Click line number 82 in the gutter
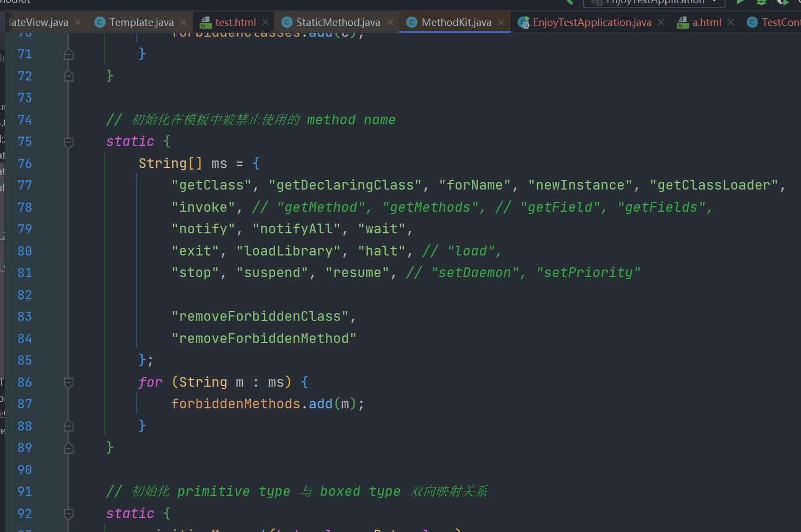This screenshot has width=801, height=532. 25,295
